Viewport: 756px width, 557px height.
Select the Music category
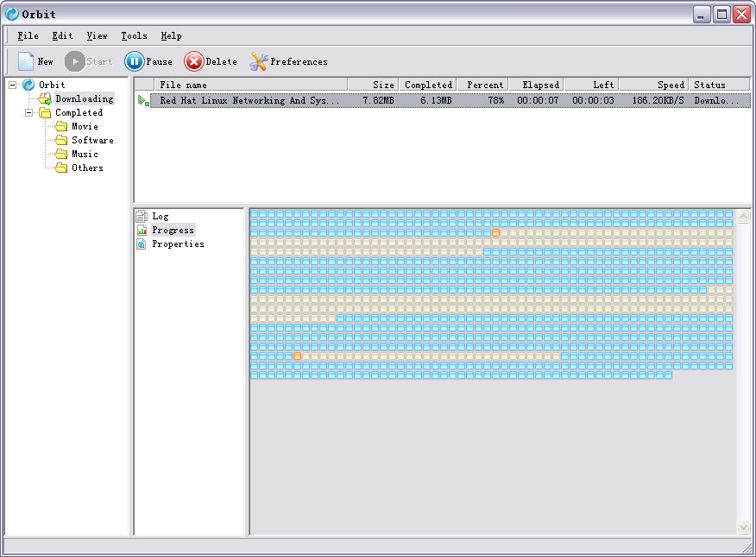(x=85, y=155)
